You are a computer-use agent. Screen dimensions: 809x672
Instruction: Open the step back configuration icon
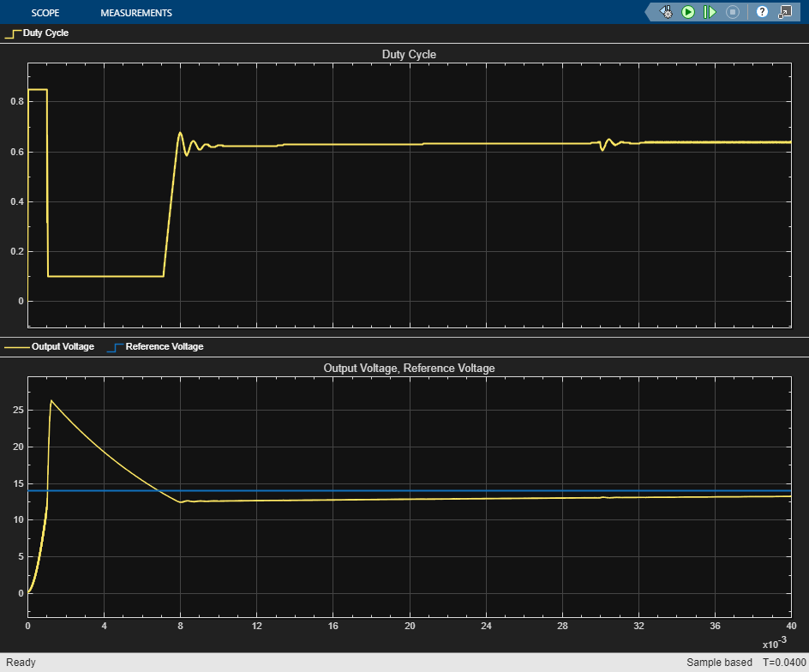point(666,12)
